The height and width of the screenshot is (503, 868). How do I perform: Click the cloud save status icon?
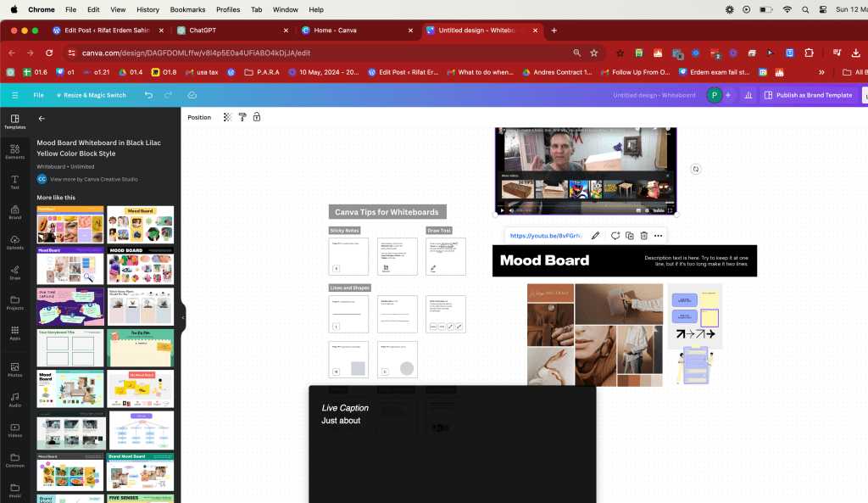(x=192, y=95)
